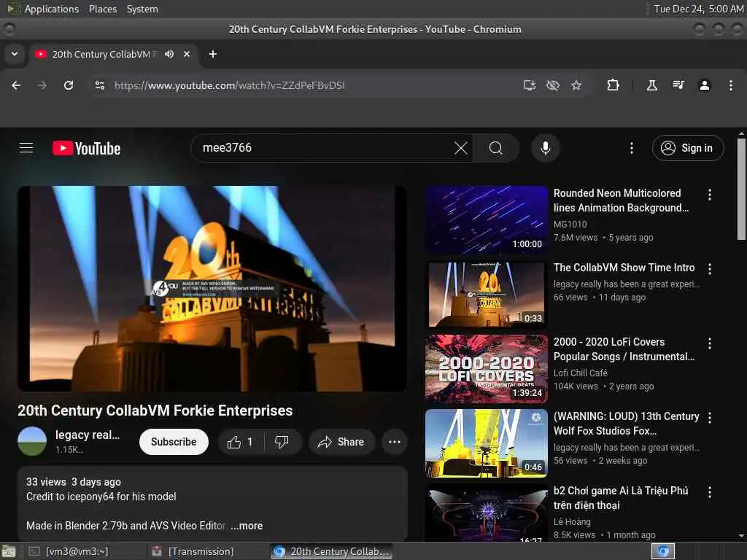747x560 pixels.
Task: Mute tab via the speaker icon
Action: pyautogui.click(x=169, y=54)
